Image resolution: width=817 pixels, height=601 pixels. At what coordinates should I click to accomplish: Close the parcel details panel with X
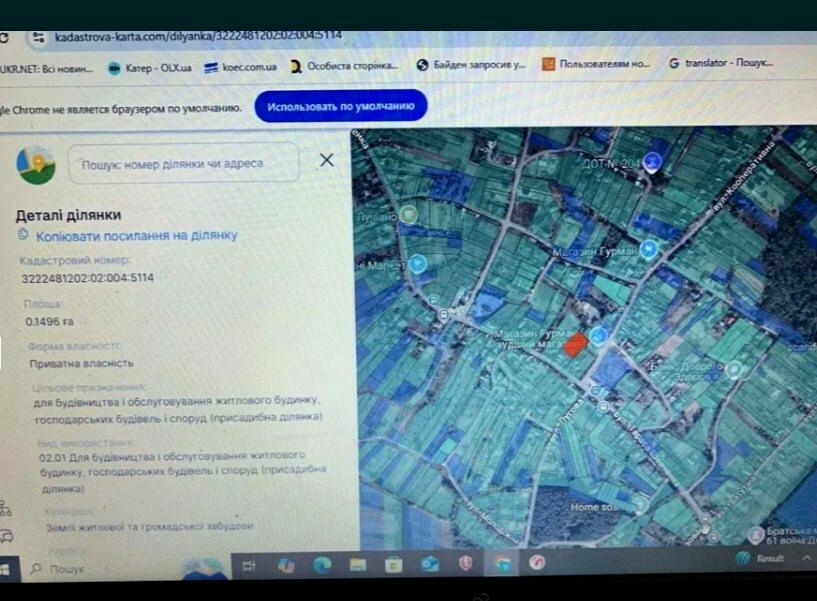pos(326,160)
